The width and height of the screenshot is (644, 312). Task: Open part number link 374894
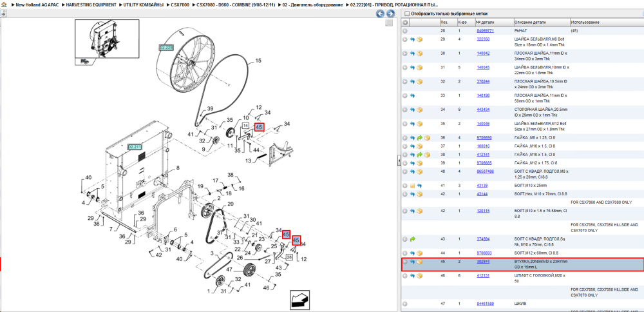click(484, 239)
